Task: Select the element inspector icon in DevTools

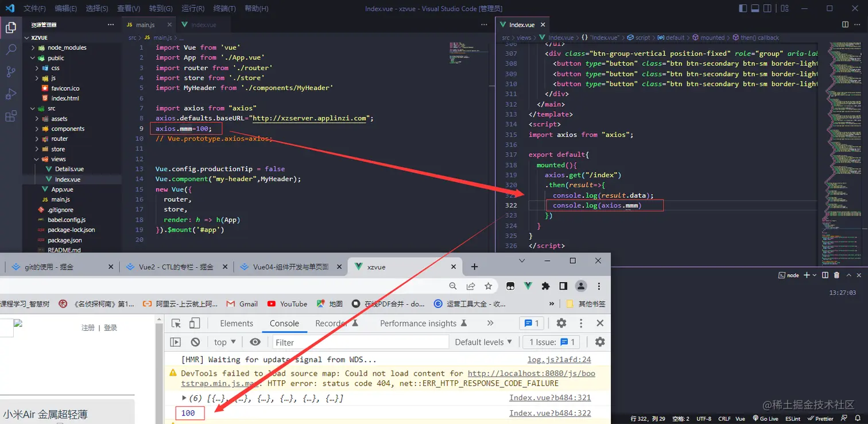Action: [x=177, y=323]
